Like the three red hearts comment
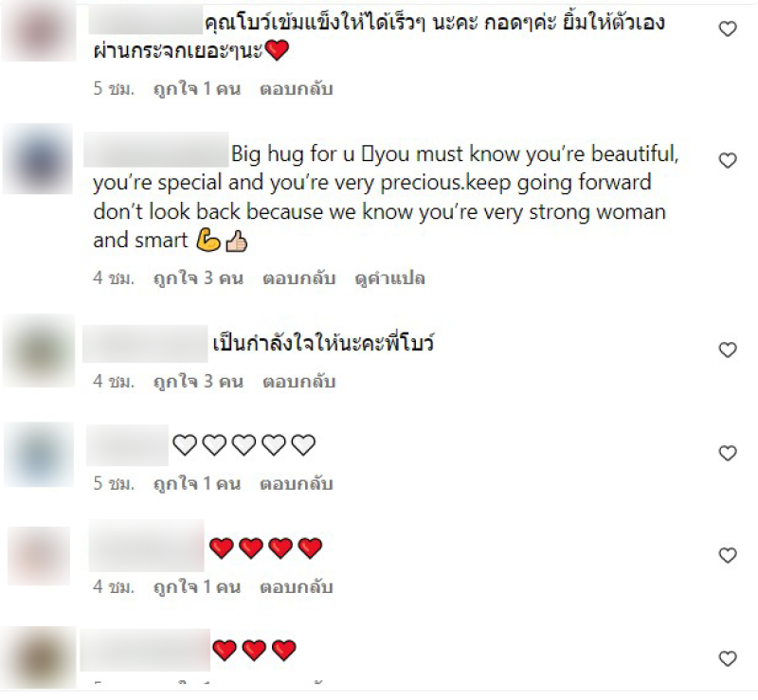This screenshot has height=700, width=758. pyautogui.click(x=728, y=658)
